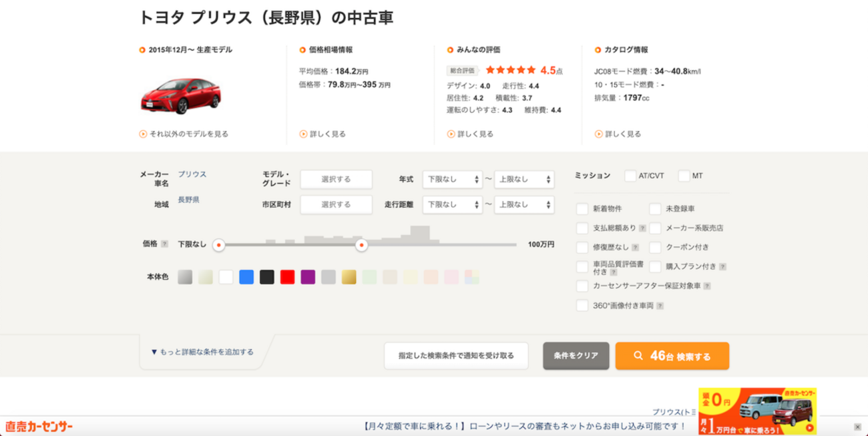Open the 市区町村 selector
The width and height of the screenshot is (868, 436).
pyautogui.click(x=336, y=204)
